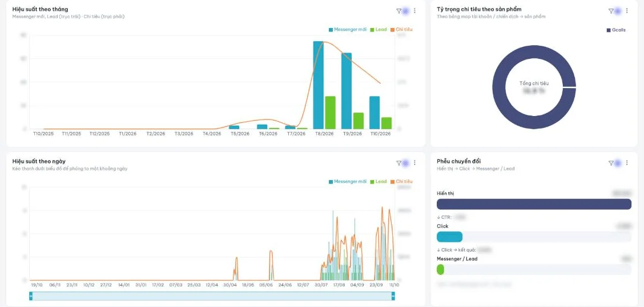Toggle Messenger mới series in daily chart legend
This screenshot has width=644, height=307.
pyautogui.click(x=347, y=181)
